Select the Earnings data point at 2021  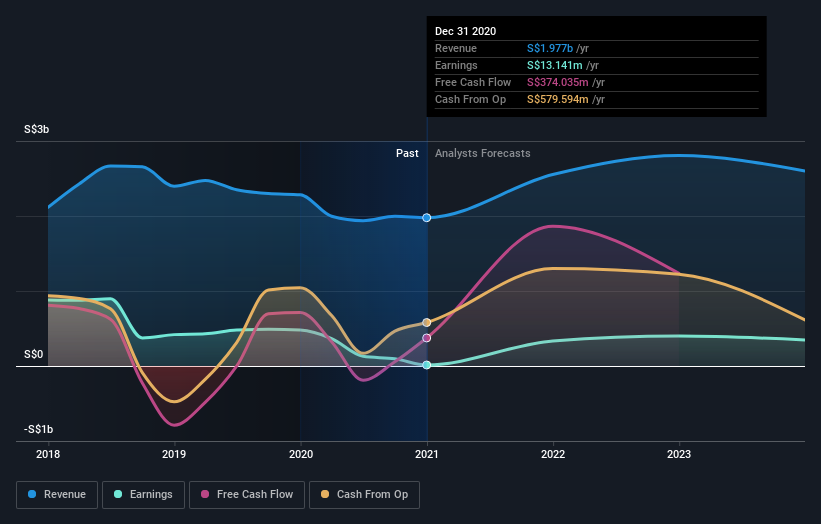pos(427,365)
